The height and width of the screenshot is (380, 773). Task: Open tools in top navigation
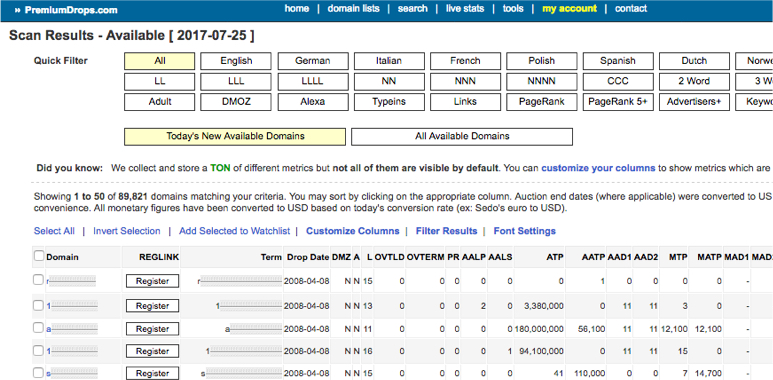tap(513, 9)
